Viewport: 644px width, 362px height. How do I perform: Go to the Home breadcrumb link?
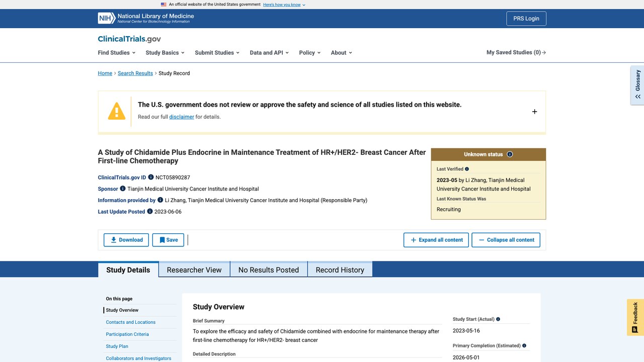[105, 73]
